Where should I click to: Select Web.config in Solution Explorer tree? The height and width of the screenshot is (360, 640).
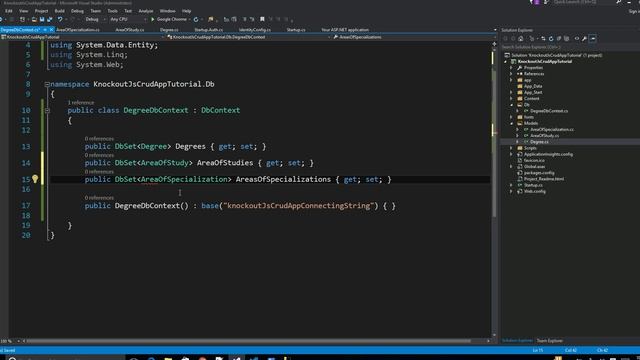click(535, 191)
